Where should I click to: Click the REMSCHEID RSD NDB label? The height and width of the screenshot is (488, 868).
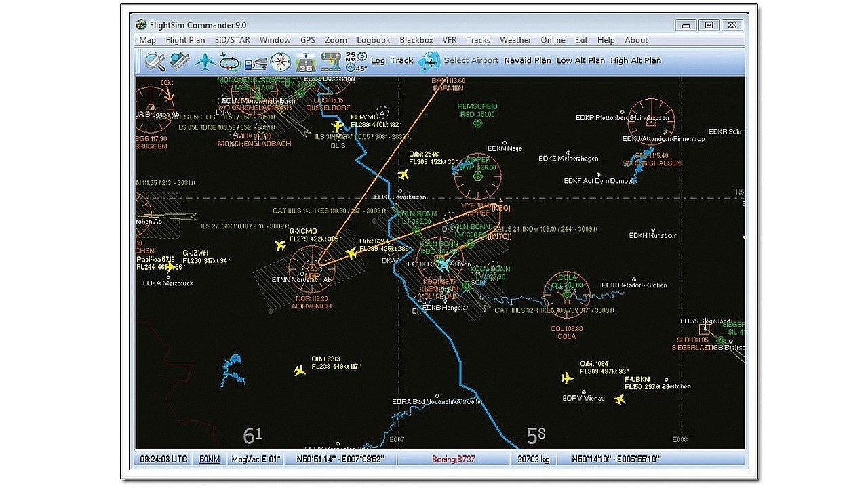[477, 110]
